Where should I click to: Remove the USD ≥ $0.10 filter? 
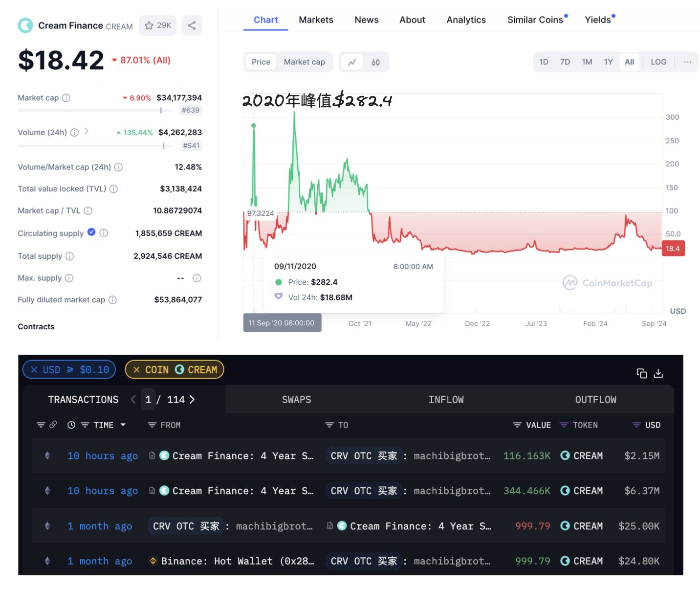[34, 370]
